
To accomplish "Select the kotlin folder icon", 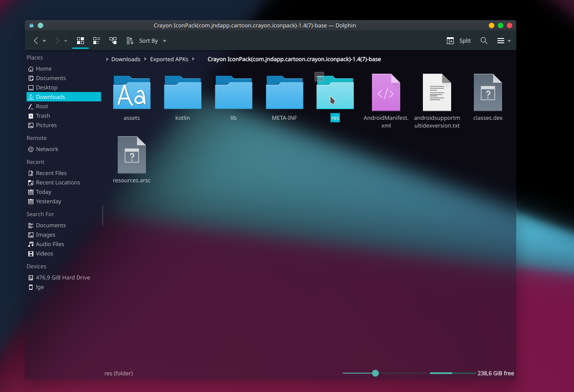I will 183,92.
